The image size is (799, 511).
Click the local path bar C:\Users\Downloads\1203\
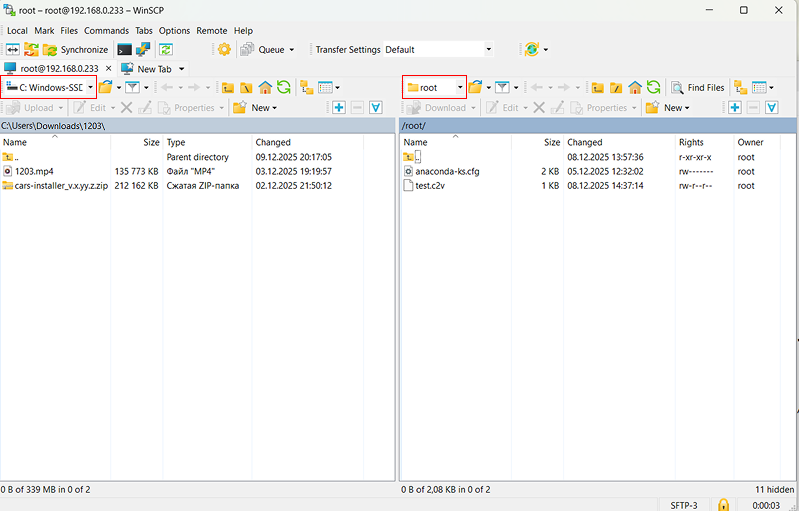pos(197,125)
